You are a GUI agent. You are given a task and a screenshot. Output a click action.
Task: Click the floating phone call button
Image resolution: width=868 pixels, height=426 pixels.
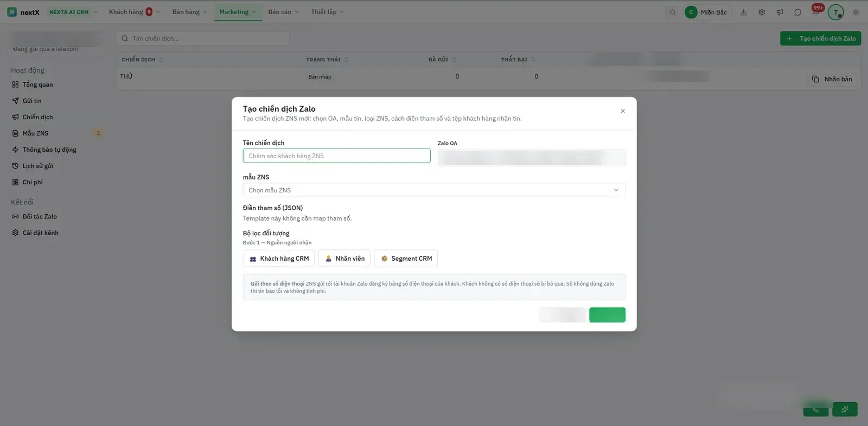816,409
